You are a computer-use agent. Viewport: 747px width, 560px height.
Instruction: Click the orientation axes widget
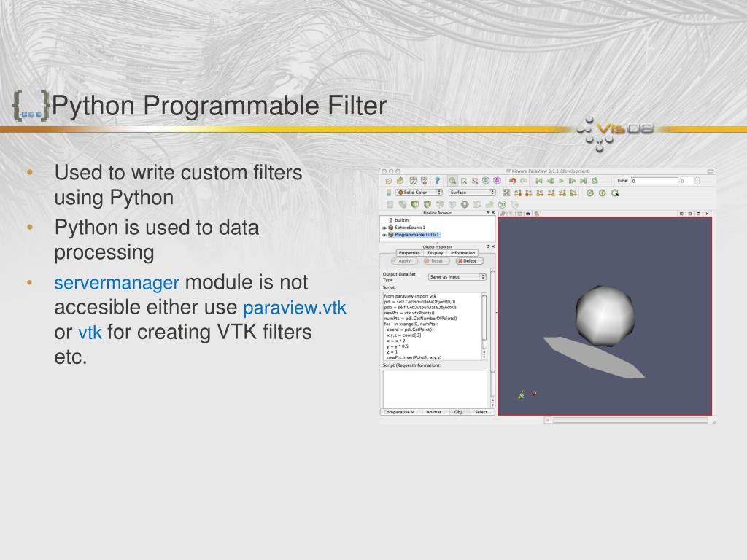click(527, 394)
